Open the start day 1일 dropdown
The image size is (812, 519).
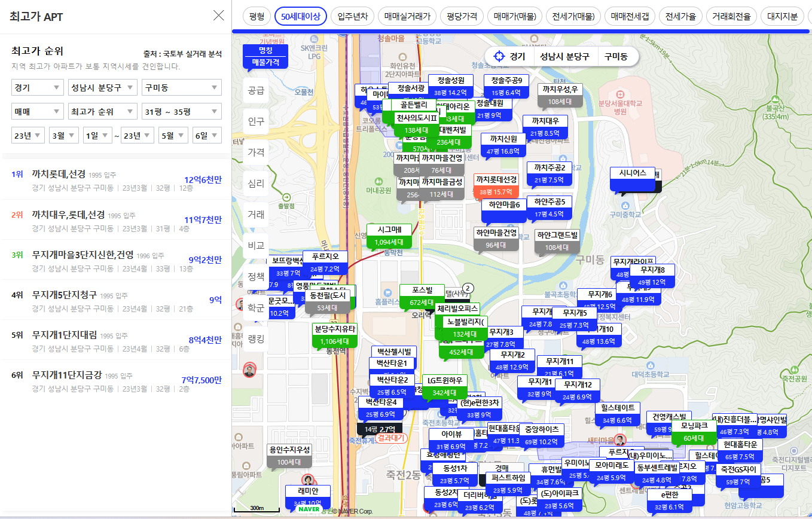click(97, 135)
